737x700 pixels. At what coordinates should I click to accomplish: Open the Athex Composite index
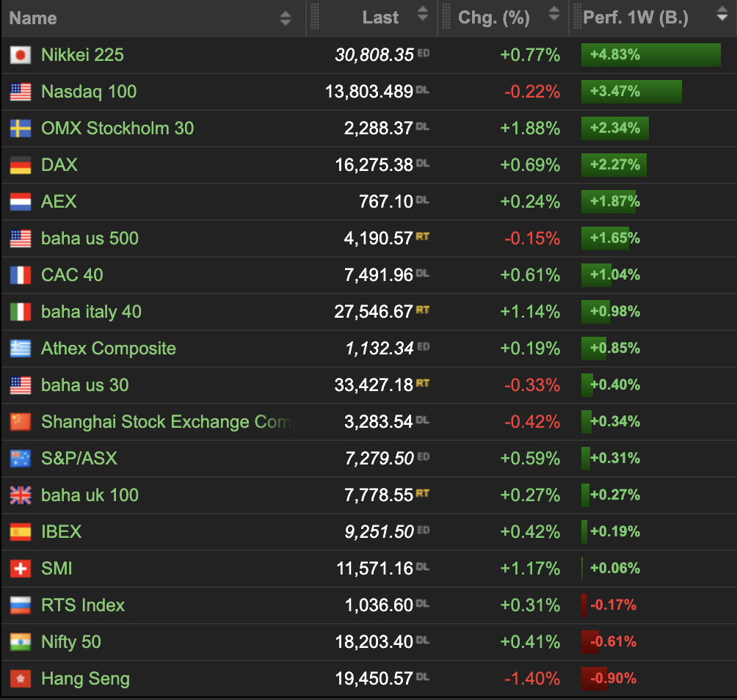(109, 348)
